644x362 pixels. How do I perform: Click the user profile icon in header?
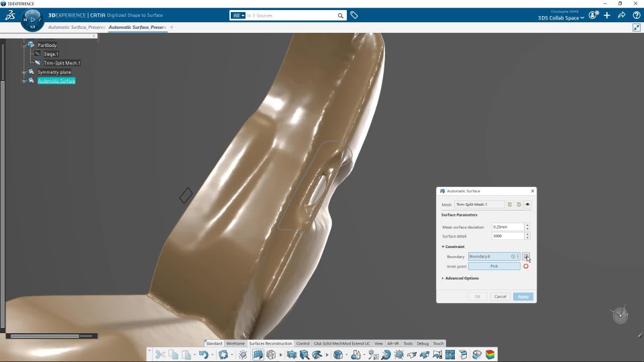tap(592, 15)
